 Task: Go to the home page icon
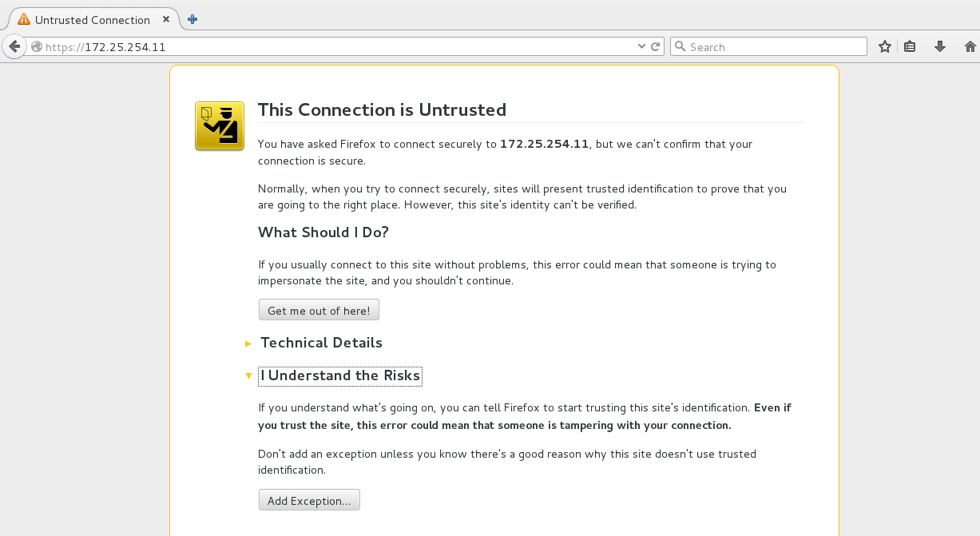click(x=970, y=46)
